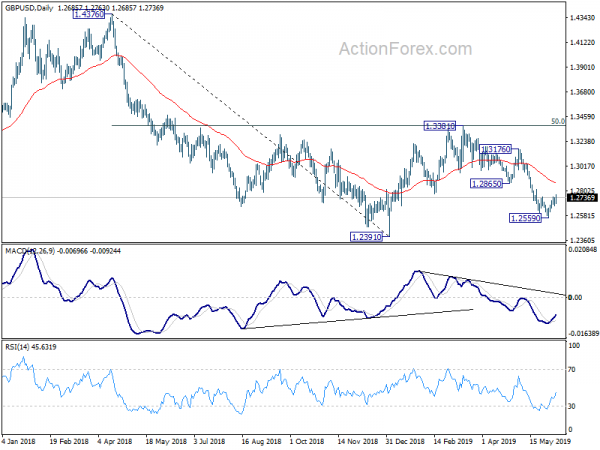Image resolution: width=600 pixels, height=450 pixels.
Task: Click the 18 May 2018 date label
Action: pos(166,441)
